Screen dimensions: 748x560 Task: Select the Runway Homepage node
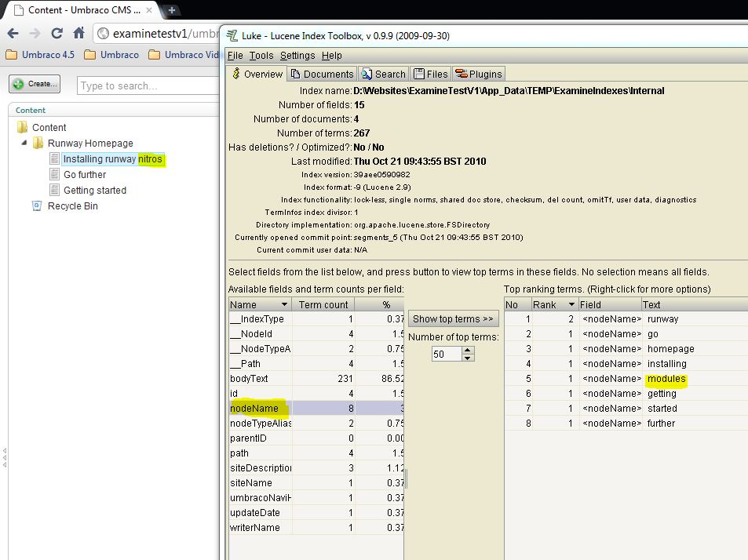click(90, 144)
